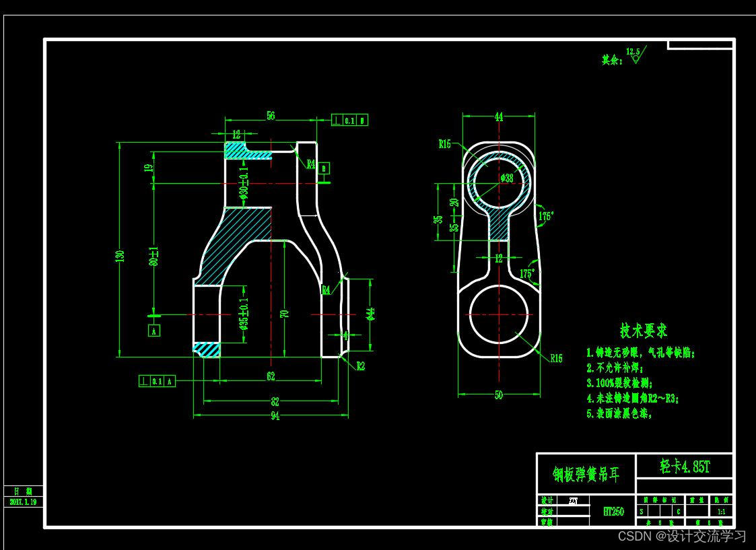This screenshot has width=756, height=550.
Task: Click the 62 horizontal dimension
Action: click(271, 376)
